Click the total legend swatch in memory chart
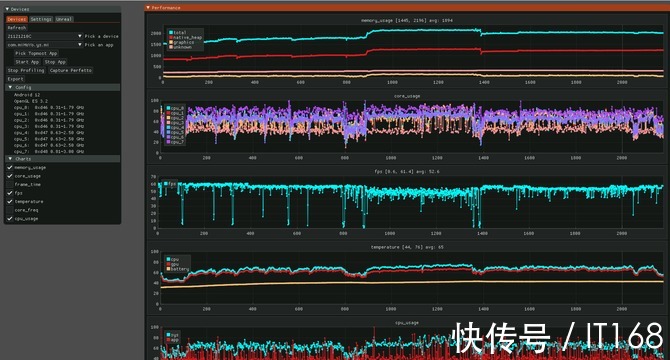The image size is (670, 360). coord(171,32)
